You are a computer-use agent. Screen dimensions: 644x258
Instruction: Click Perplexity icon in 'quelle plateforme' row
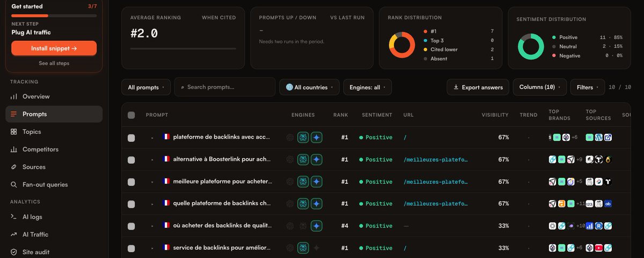click(x=303, y=204)
